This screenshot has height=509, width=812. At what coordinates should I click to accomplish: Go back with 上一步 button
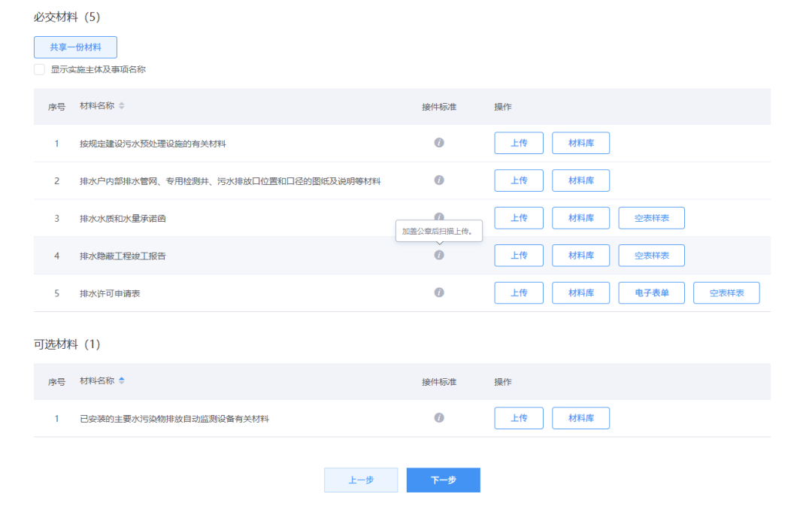coord(361,480)
